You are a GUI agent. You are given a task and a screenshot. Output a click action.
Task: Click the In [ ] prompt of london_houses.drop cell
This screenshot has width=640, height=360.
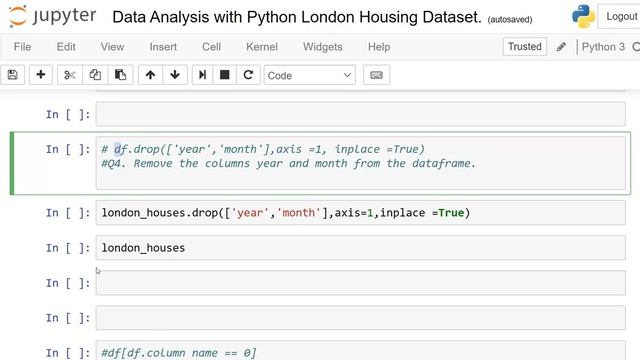coord(68,213)
